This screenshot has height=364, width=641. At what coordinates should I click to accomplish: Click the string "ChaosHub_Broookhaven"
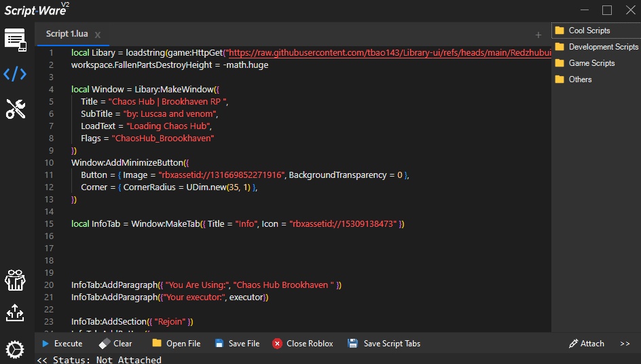pos(163,139)
